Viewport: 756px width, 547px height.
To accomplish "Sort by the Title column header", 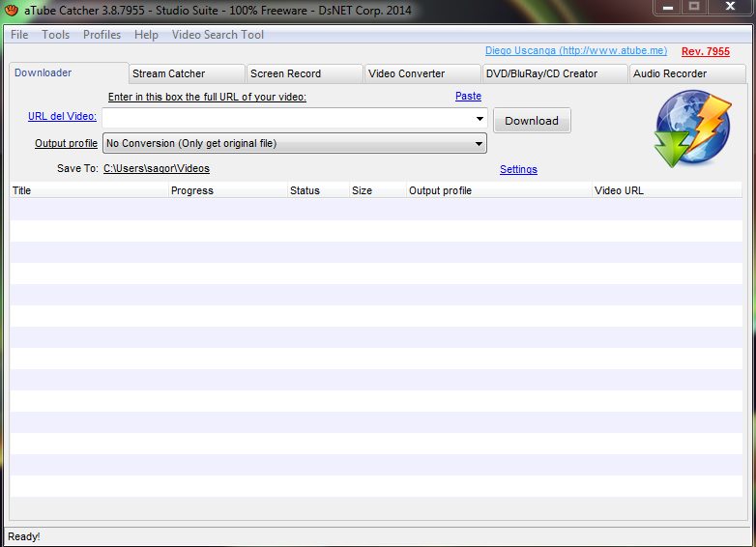I will point(89,190).
